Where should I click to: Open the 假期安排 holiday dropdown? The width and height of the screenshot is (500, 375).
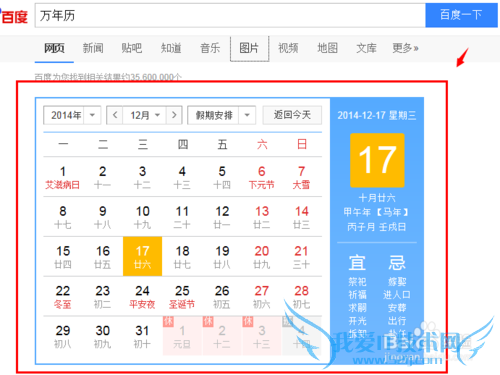pos(222,115)
